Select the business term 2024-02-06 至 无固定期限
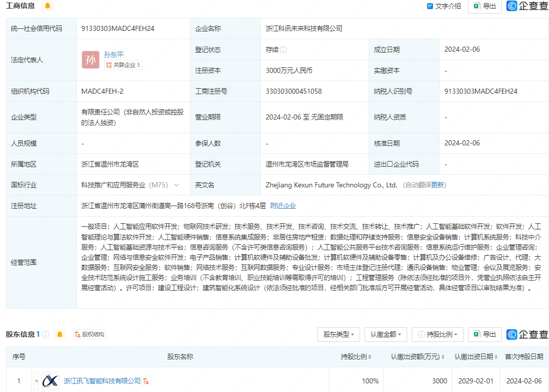The image size is (549, 392). [x=304, y=117]
